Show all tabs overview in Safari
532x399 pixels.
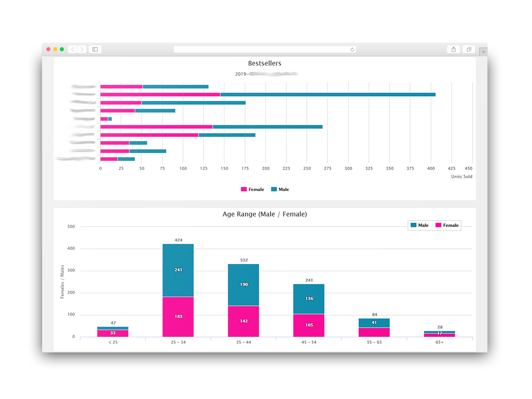coord(469,49)
